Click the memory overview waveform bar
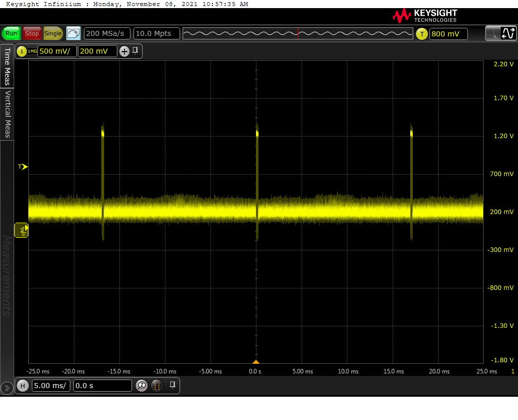Viewport: 518px width, 420px height. (297, 33)
